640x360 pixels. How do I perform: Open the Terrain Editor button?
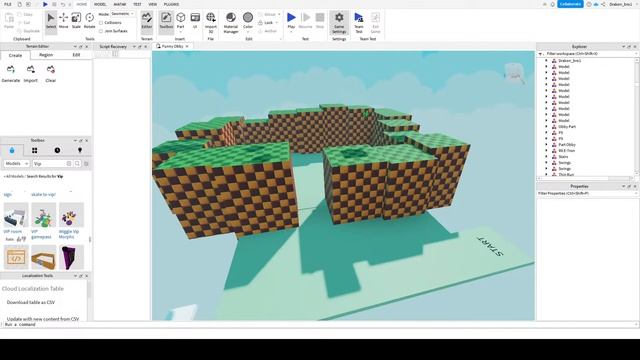tap(147, 21)
